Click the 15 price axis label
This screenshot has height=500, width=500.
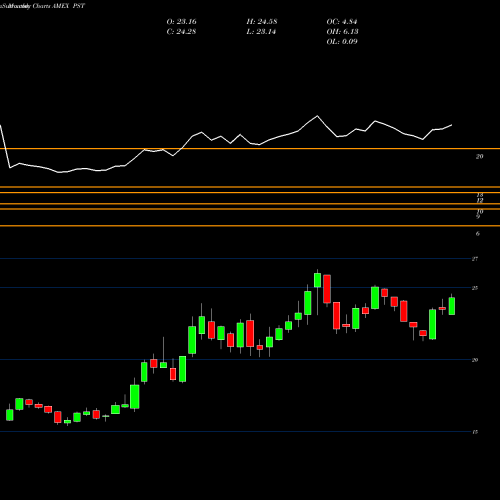click(x=475, y=432)
